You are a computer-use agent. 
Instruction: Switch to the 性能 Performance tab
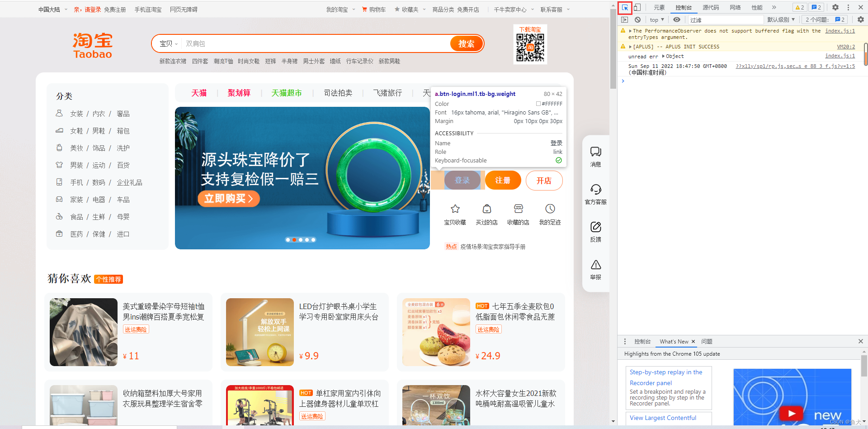coord(757,7)
